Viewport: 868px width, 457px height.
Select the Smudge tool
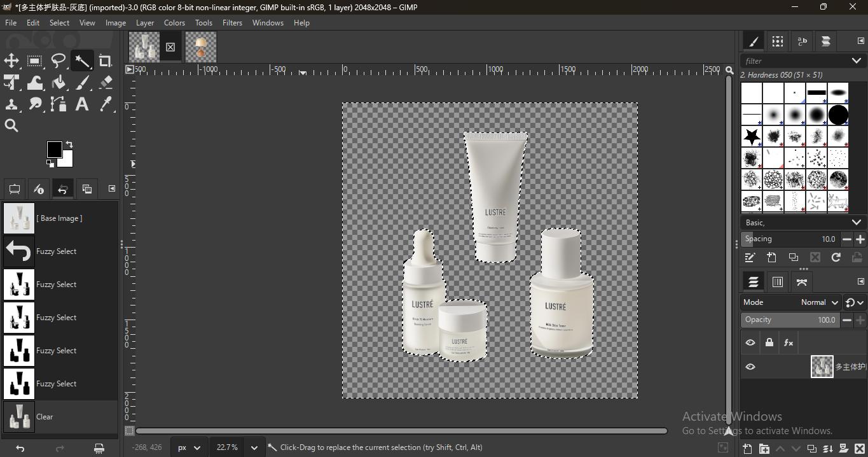pos(35,104)
